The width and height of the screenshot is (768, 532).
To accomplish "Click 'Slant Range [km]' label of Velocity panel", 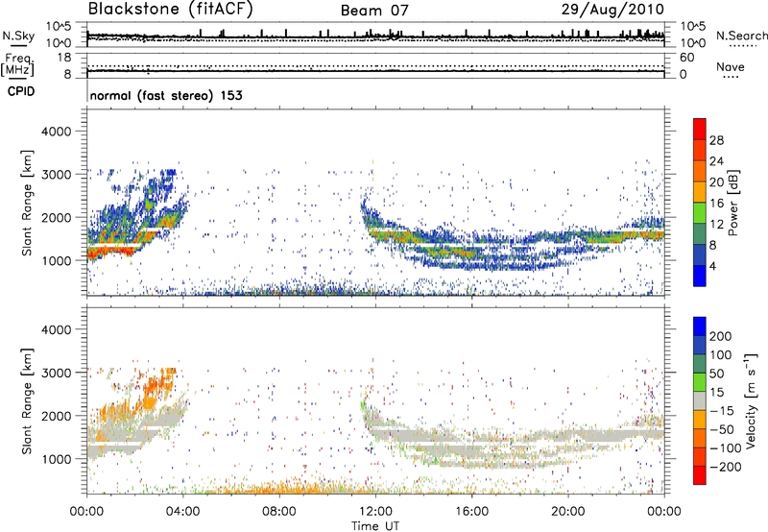I will click(x=27, y=401).
